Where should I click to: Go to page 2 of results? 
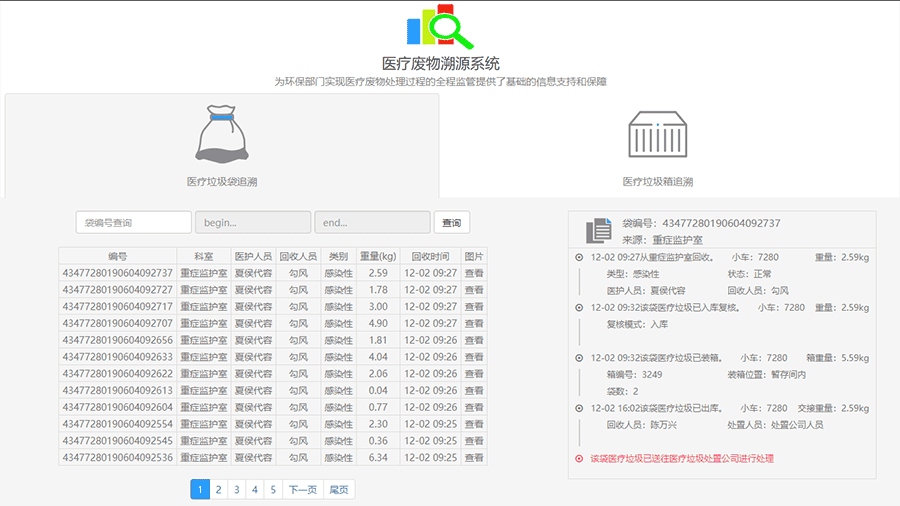coord(219,489)
